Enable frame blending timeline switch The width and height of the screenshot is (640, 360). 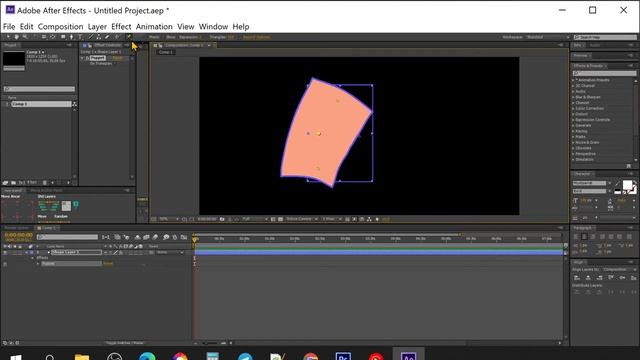click(146, 237)
